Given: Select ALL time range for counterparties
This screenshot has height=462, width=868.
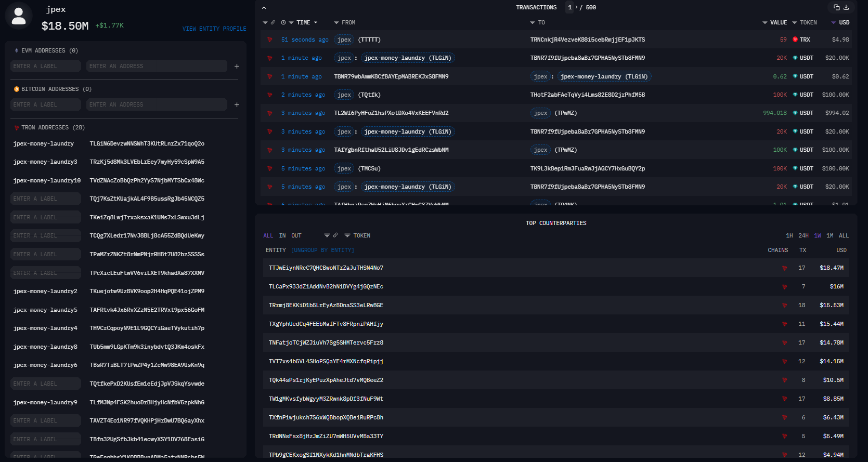Looking at the screenshot, I should 844,235.
